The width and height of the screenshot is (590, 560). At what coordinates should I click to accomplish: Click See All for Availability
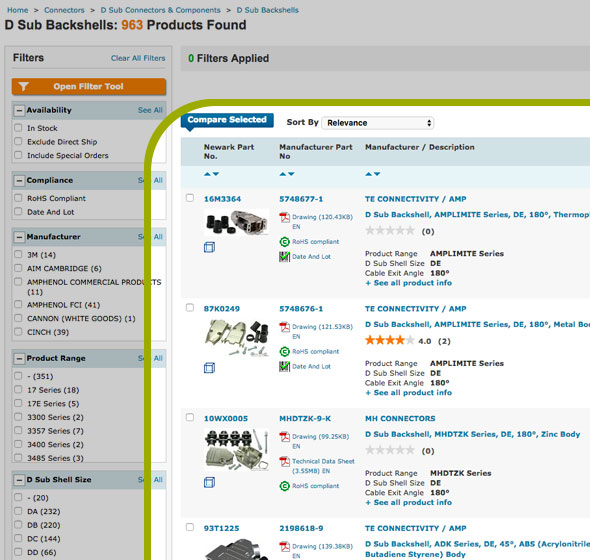(x=150, y=110)
